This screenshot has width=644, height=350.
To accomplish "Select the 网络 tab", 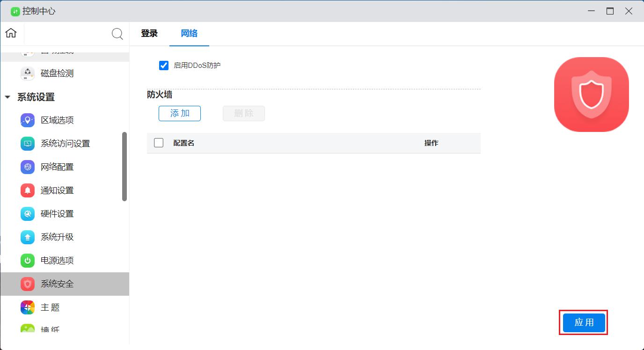I will click(x=189, y=34).
